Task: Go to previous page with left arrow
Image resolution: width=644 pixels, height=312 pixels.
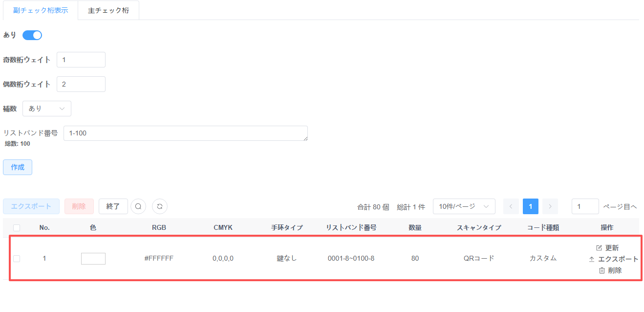Action: point(511,206)
